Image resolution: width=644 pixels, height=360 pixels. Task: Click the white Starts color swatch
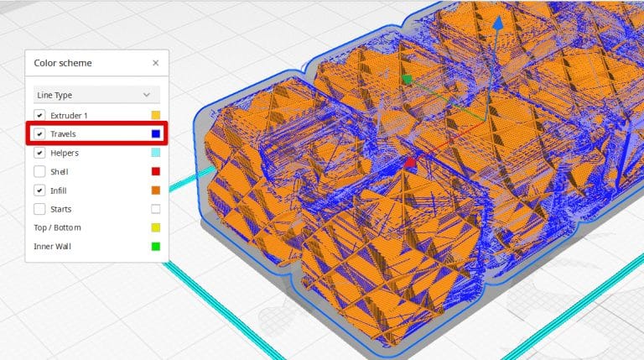155,209
